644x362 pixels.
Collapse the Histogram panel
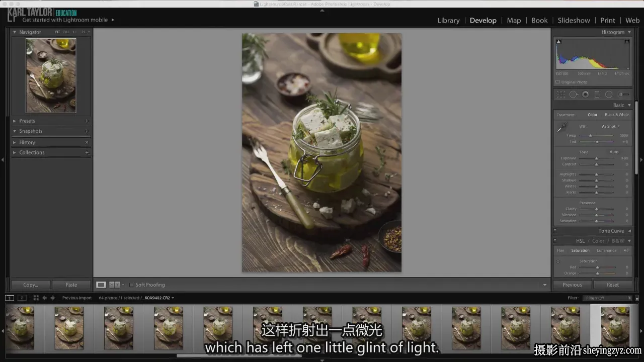pyautogui.click(x=629, y=32)
